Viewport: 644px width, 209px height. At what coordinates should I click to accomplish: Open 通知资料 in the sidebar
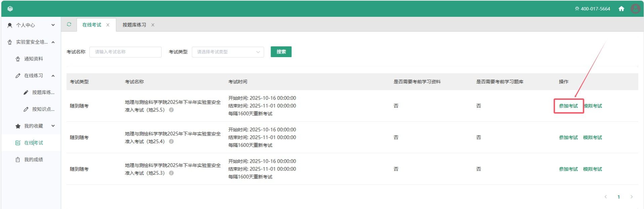pos(33,59)
